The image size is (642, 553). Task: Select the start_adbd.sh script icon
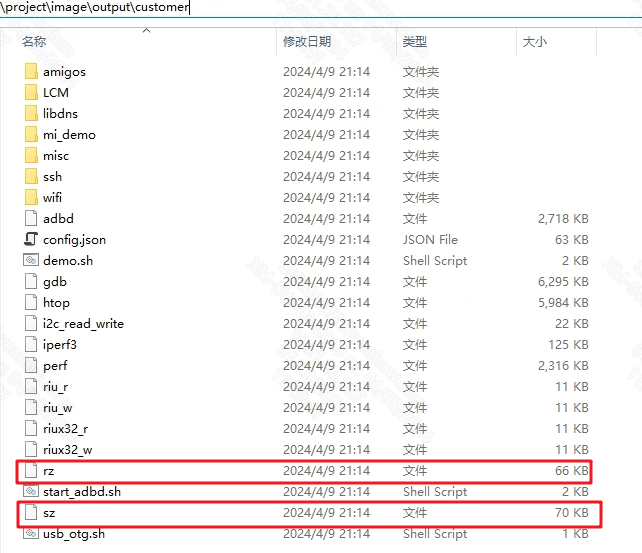click(x=31, y=491)
